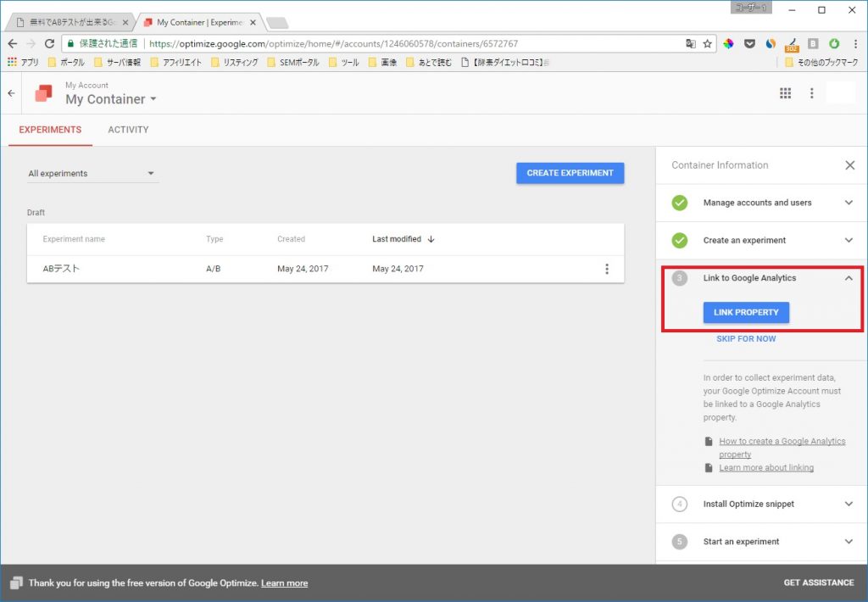This screenshot has height=602, width=868.
Task: Click the user profile avatar box
Action: click(840, 92)
